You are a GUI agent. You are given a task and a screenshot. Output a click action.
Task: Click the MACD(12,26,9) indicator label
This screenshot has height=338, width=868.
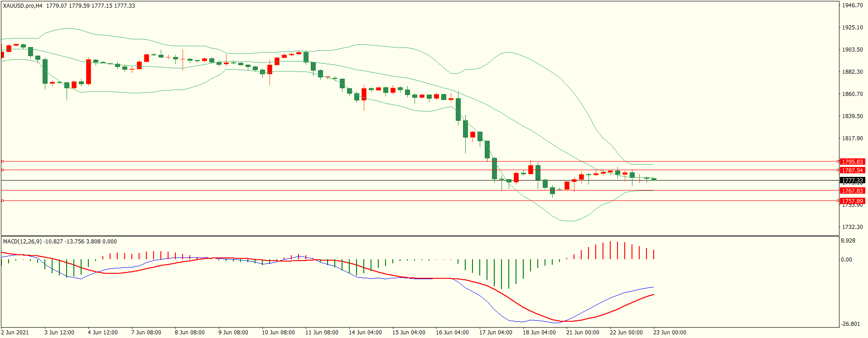[22, 242]
